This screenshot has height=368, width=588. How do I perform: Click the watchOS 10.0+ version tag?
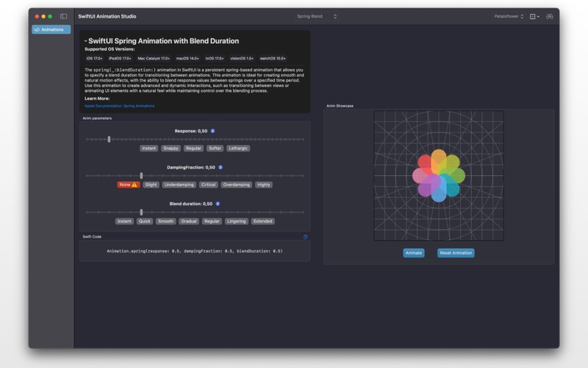273,59
